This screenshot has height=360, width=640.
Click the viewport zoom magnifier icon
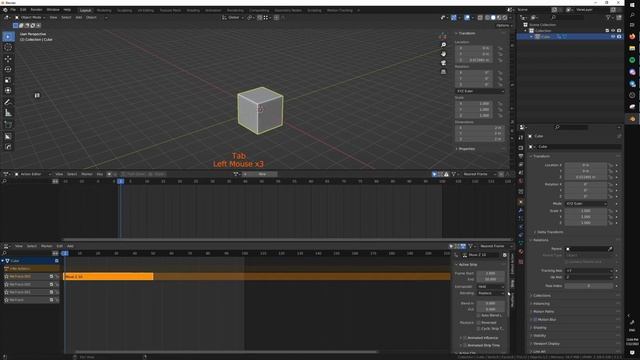pyautogui.click(x=443, y=45)
